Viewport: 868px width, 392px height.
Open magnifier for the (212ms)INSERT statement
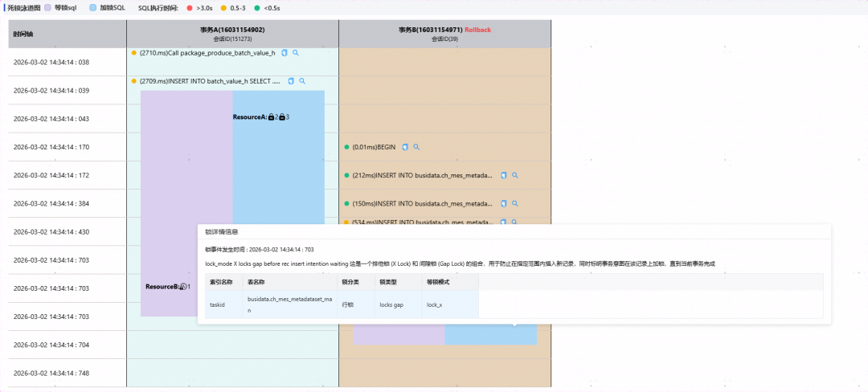point(515,175)
